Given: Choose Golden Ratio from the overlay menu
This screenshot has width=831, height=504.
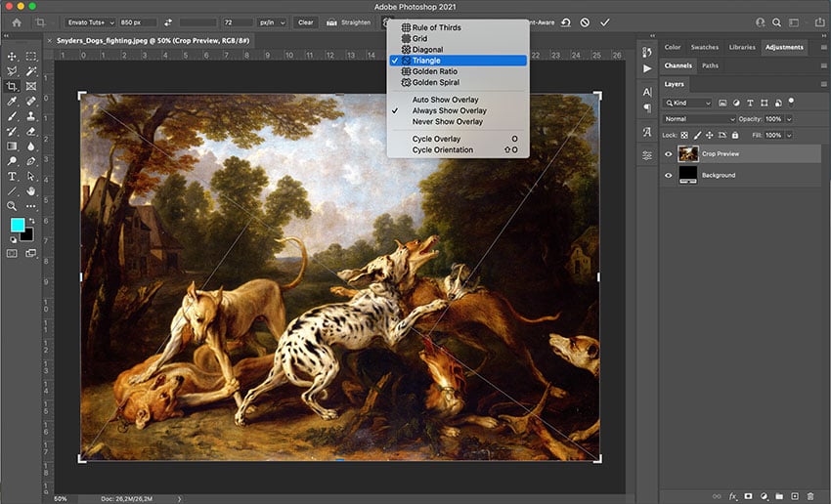Looking at the screenshot, I should click(x=434, y=71).
